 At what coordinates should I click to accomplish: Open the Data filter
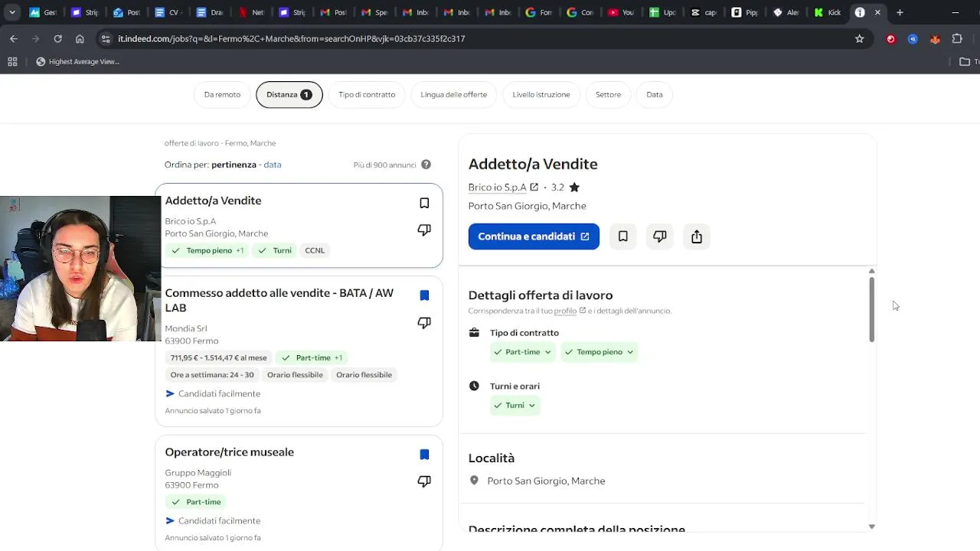pyautogui.click(x=655, y=95)
